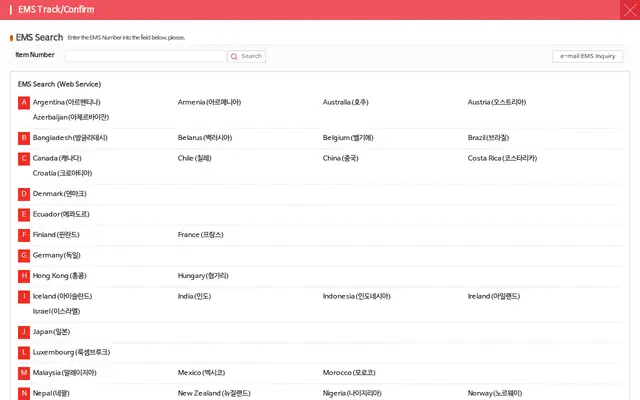Select India from the country list
This screenshot has width=640, height=400.
pos(194,296)
